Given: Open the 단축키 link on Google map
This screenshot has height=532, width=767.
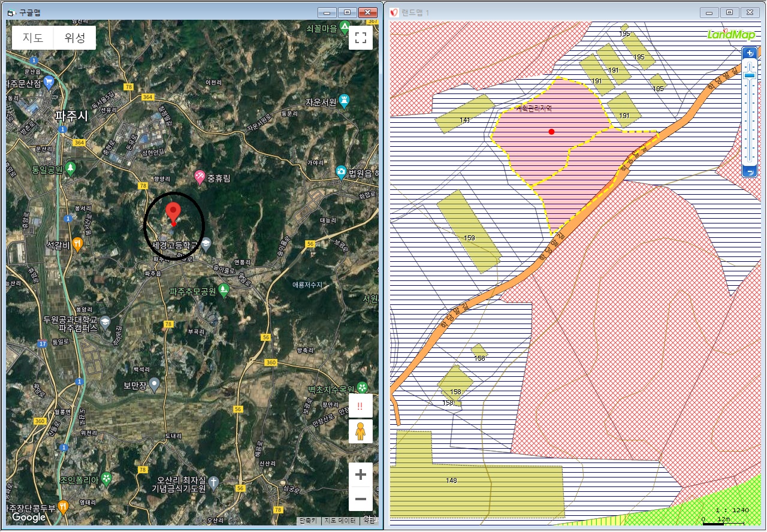Looking at the screenshot, I should coord(309,521).
